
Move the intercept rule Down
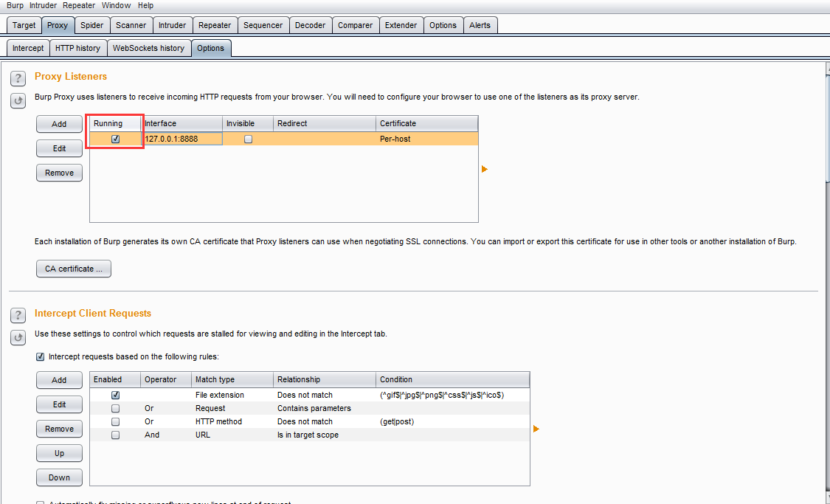click(59, 477)
